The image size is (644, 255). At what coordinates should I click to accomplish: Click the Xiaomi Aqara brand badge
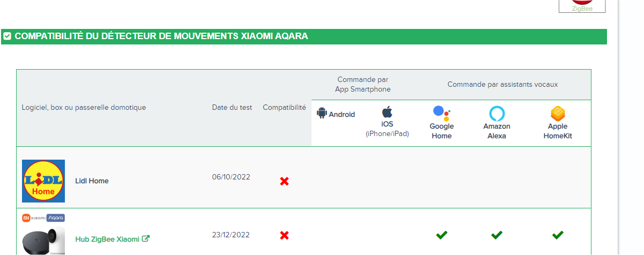[43, 217]
